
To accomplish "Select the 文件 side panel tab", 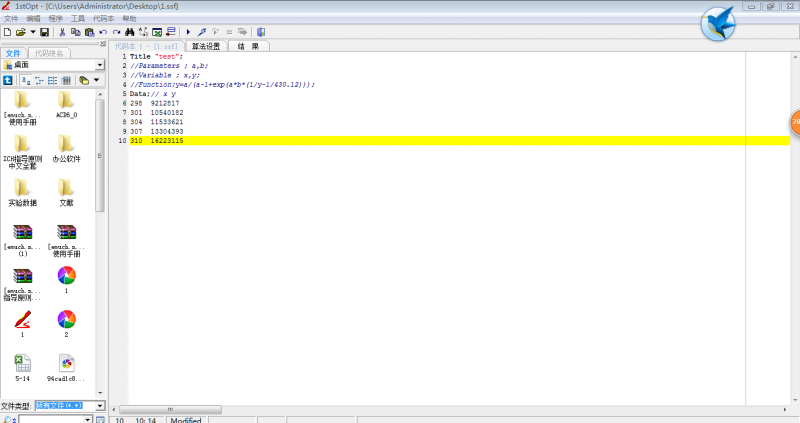I will tap(13, 53).
